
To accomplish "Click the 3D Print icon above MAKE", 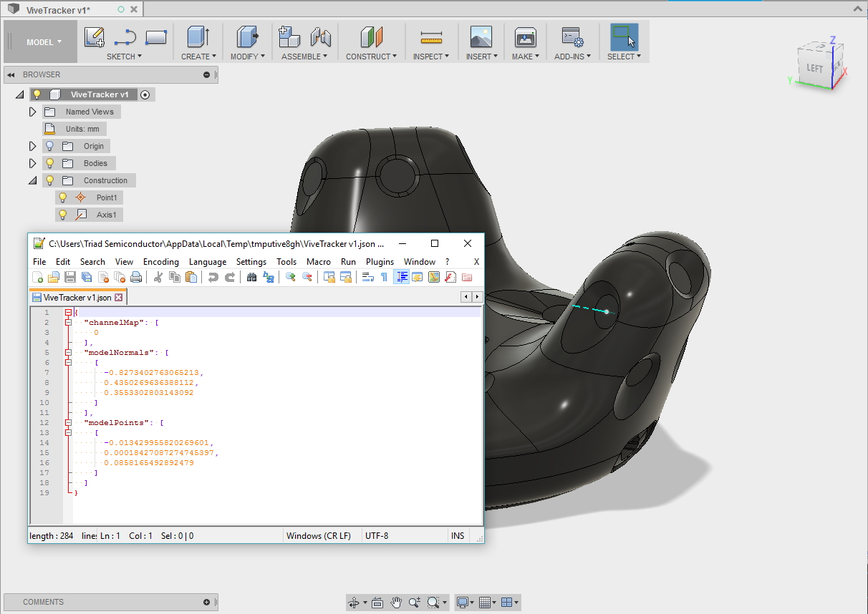I will [526, 37].
